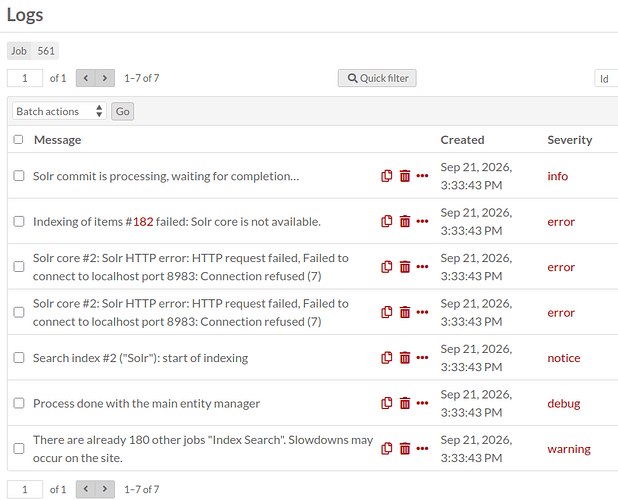Viewport: 618px width, 500px height.
Task: Go to next page using top pagination arrow
Action: (105, 78)
